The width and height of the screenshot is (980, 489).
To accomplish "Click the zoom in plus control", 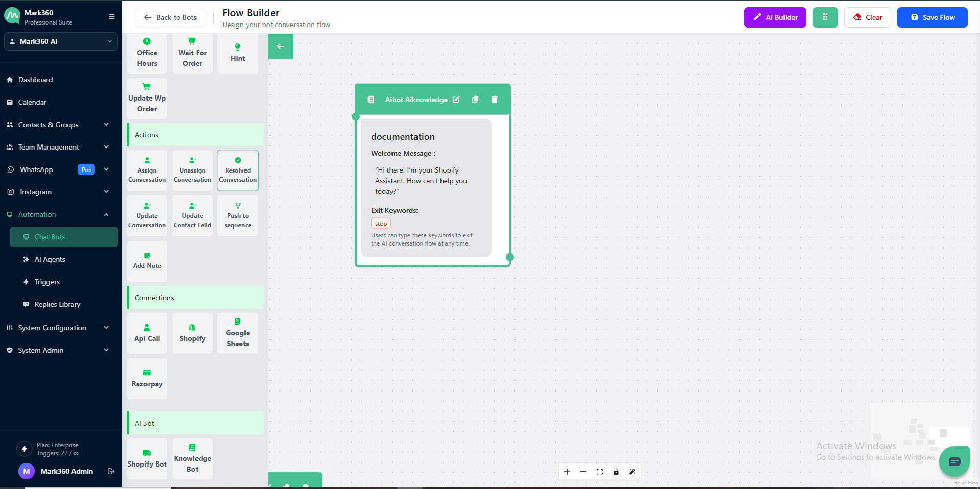I will click(567, 472).
